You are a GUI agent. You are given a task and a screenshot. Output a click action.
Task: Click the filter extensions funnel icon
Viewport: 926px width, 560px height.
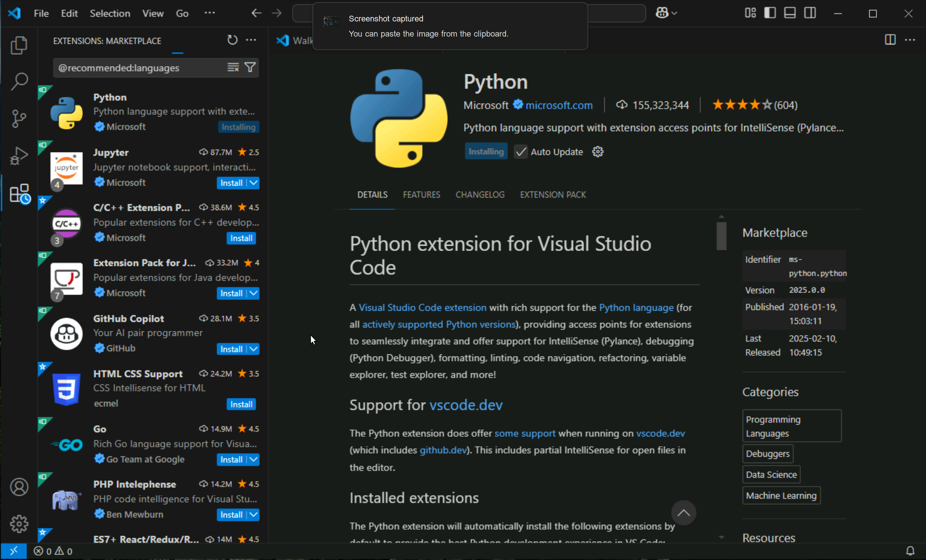[x=250, y=68]
